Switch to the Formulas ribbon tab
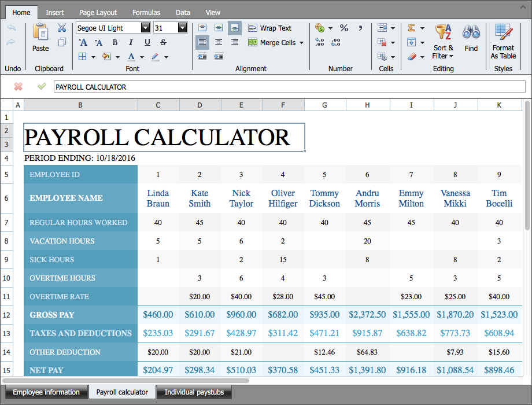The image size is (532, 405). pos(146,12)
